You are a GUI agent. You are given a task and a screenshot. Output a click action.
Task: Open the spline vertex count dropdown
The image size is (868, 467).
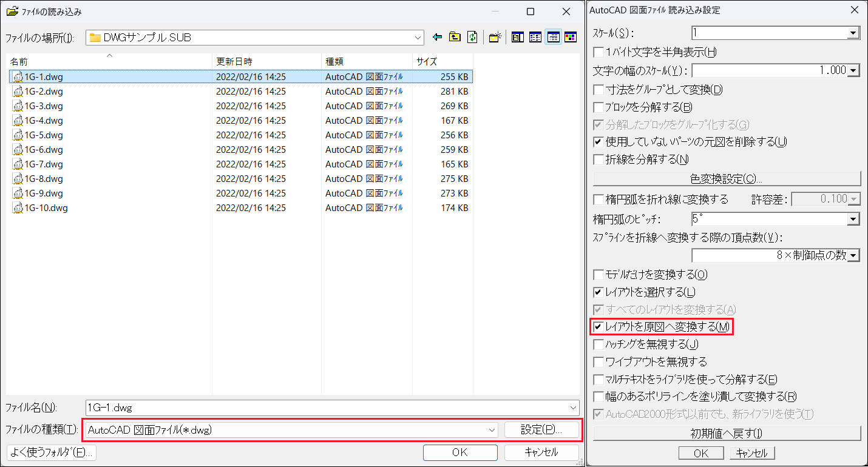pyautogui.click(x=855, y=256)
